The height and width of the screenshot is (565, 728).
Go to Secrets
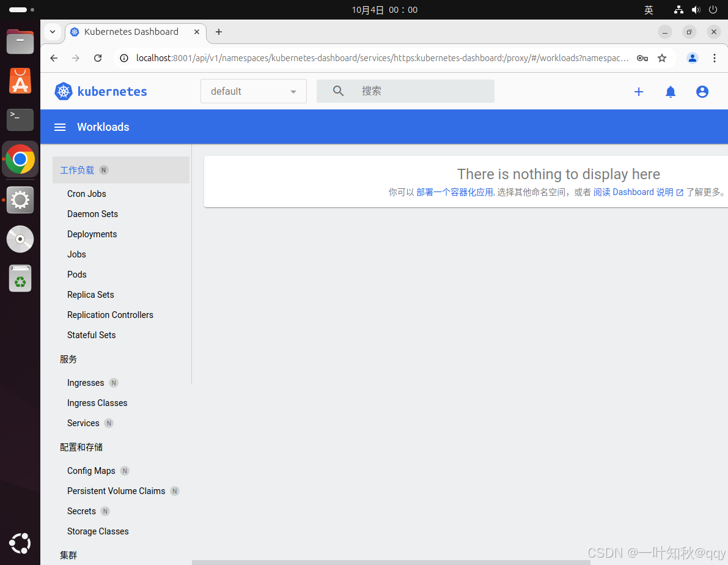tap(81, 511)
